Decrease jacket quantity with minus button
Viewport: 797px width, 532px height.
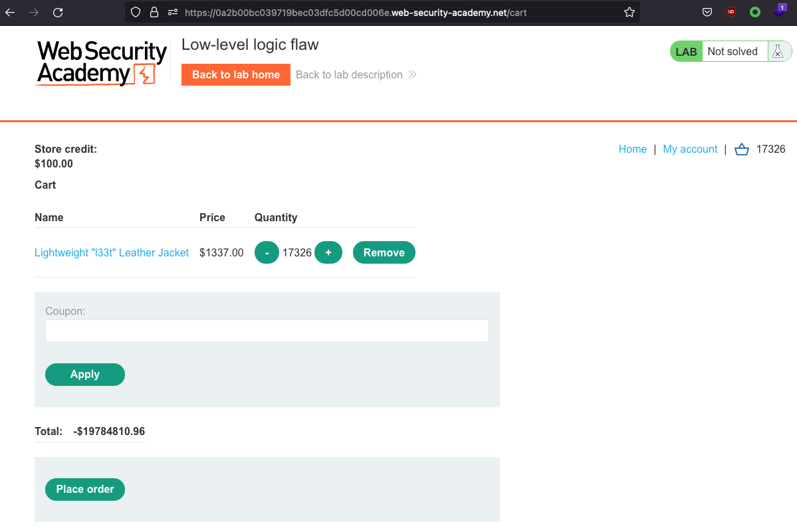pos(267,252)
